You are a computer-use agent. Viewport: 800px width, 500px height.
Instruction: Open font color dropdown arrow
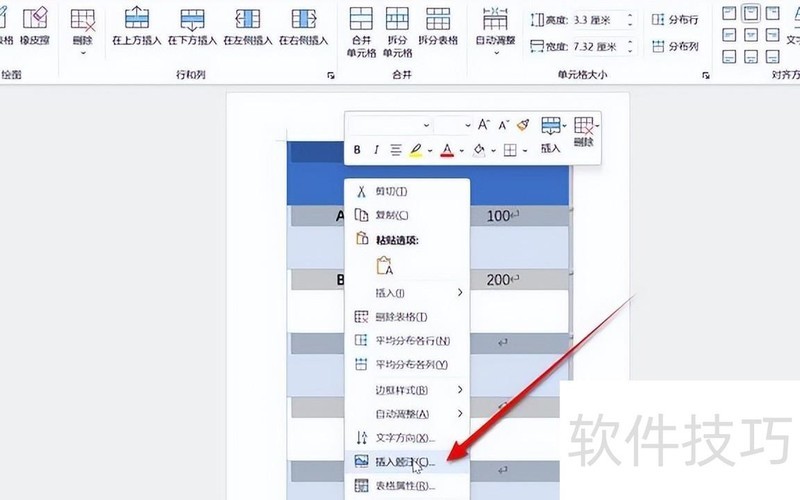click(461, 151)
